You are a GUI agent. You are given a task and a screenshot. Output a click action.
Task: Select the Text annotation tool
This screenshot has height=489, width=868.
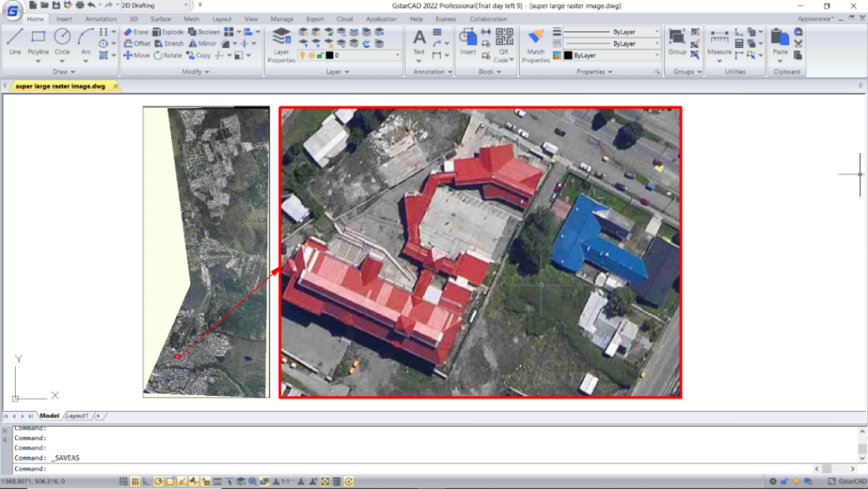coord(419,43)
